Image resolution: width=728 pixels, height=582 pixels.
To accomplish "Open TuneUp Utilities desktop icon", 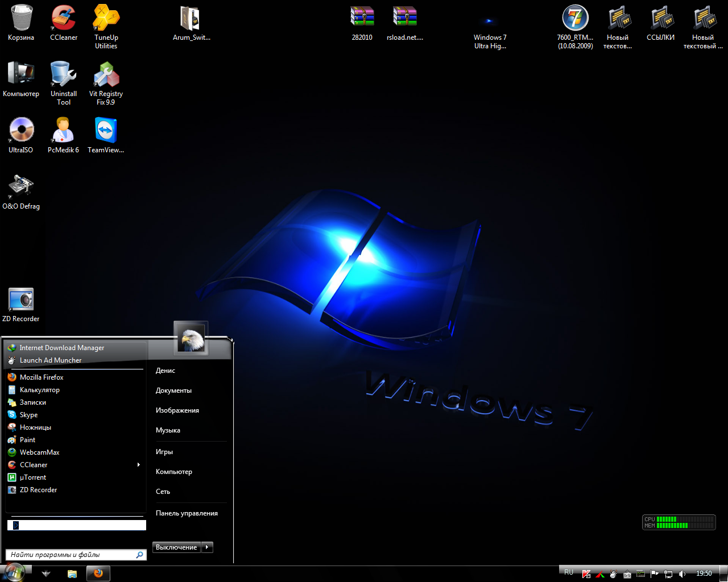I will (x=106, y=27).
